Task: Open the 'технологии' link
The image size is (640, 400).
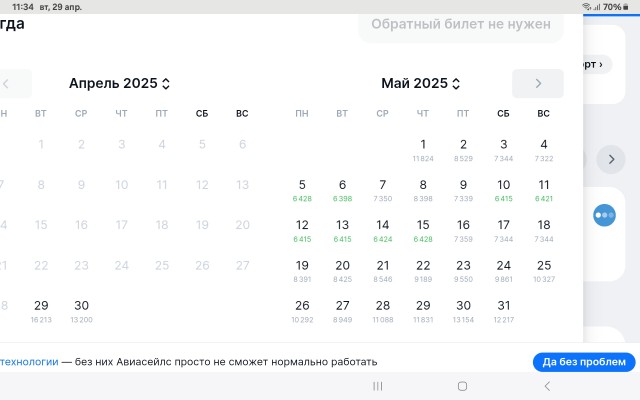Action: tap(29, 362)
